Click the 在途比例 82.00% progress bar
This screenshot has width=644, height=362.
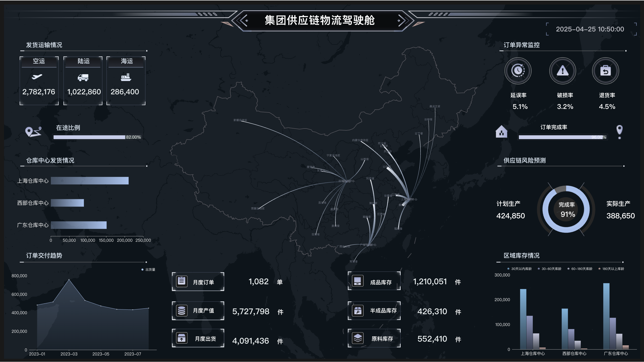click(x=97, y=137)
